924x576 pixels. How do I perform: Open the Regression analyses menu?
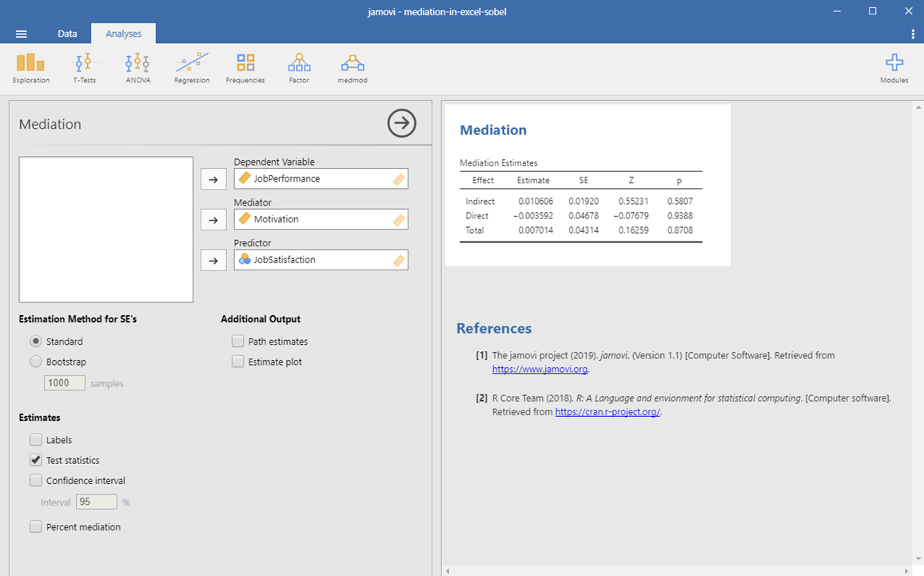point(192,67)
